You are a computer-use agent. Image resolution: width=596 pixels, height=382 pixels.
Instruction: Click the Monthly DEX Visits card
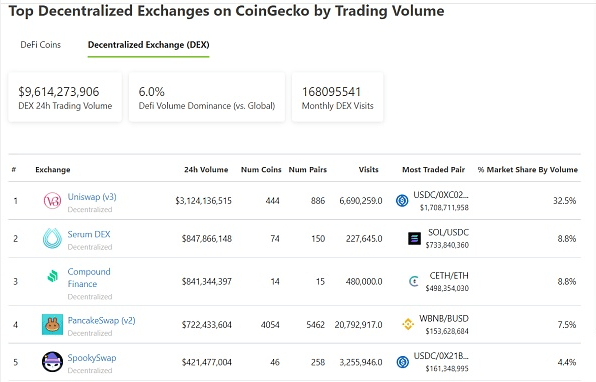pyautogui.click(x=338, y=97)
